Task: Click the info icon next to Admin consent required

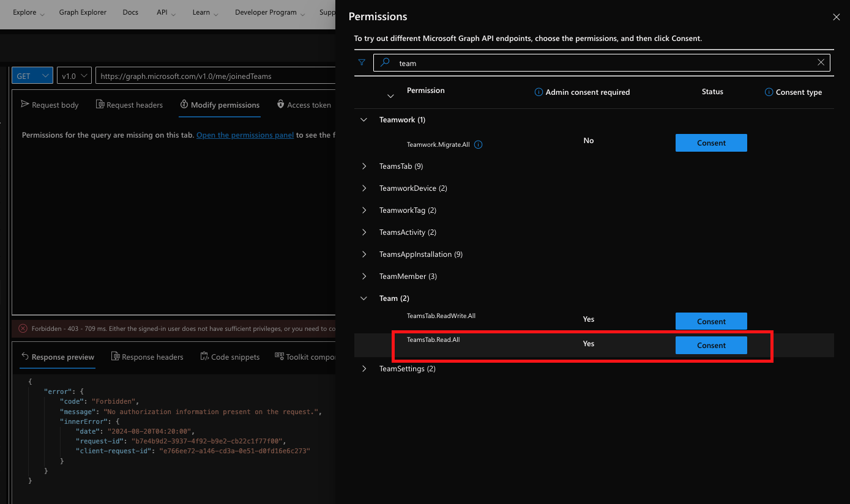Action: coord(538,92)
